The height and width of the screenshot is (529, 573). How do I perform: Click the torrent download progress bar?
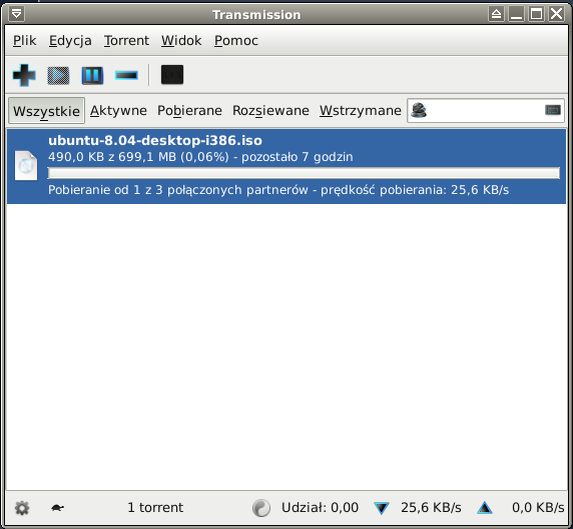tap(304, 173)
